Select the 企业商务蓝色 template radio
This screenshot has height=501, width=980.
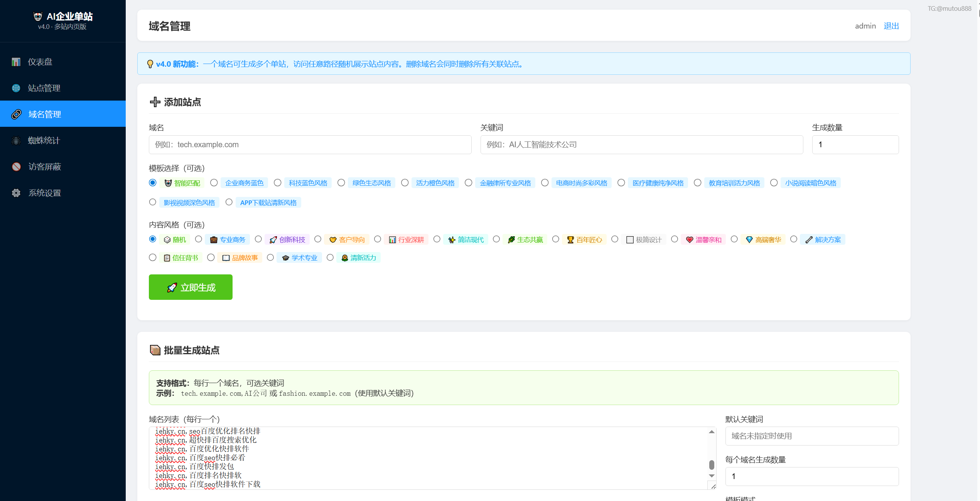(214, 183)
